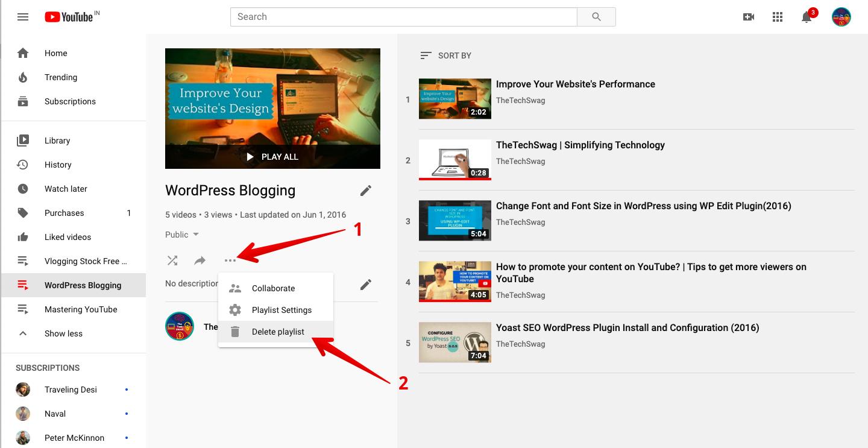
Task: Expand the Public privacy dropdown
Action: click(182, 235)
